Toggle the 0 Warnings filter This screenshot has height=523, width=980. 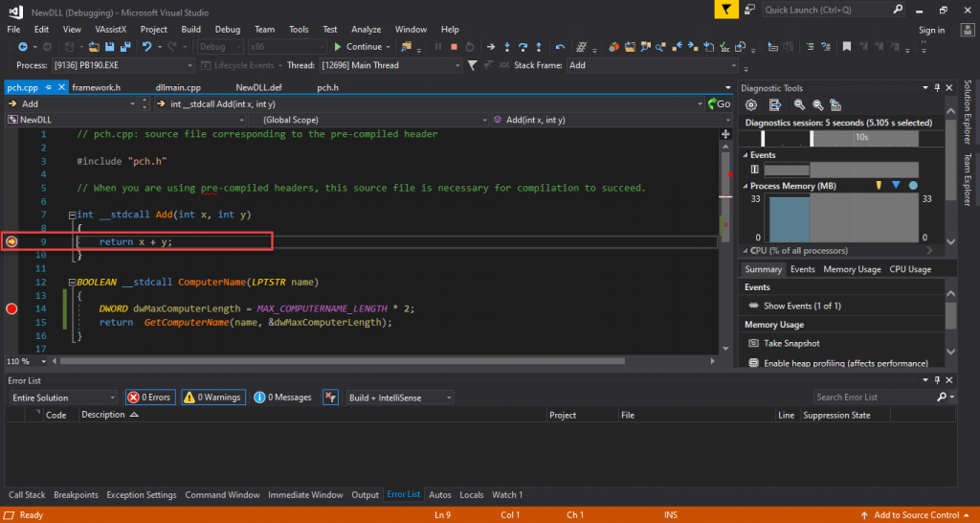click(213, 397)
